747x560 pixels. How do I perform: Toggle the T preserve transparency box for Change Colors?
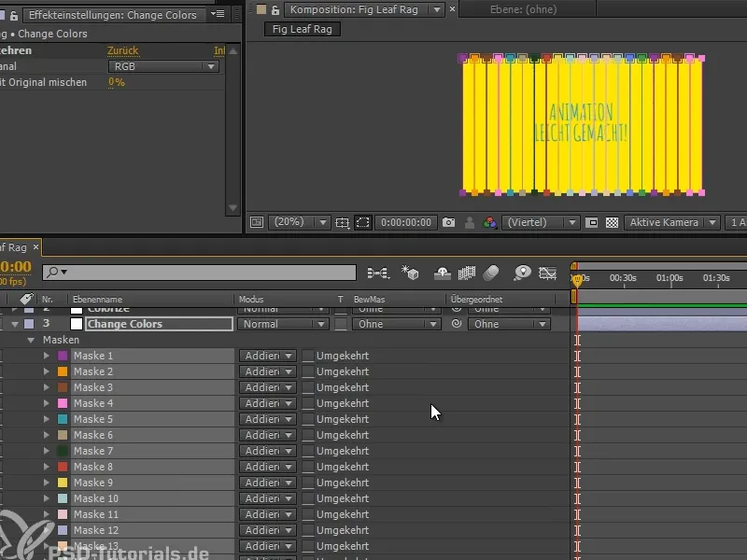click(341, 324)
